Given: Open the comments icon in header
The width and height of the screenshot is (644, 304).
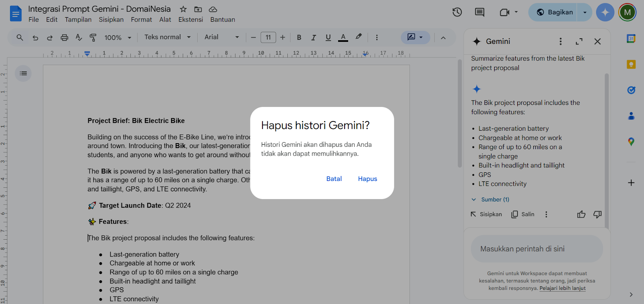Looking at the screenshot, I should coord(479,12).
